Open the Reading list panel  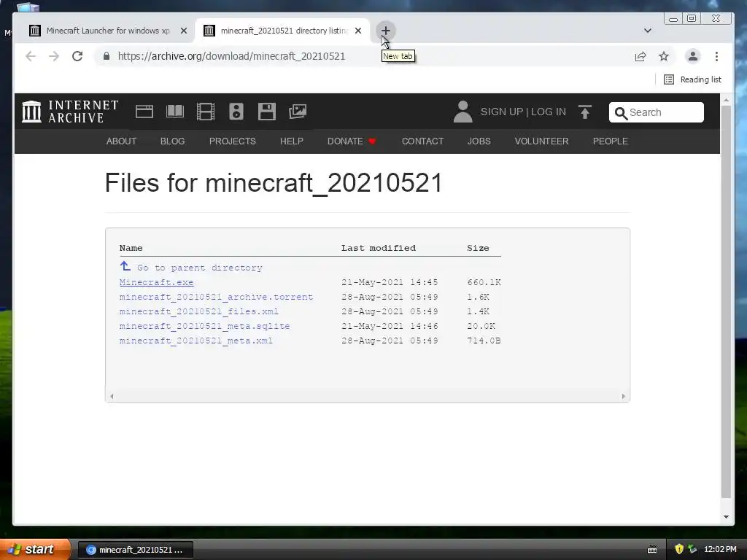pos(693,79)
